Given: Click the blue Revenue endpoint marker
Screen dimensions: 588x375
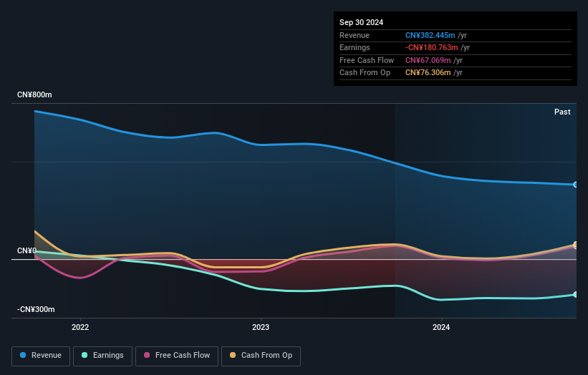Looking at the screenshot, I should pos(576,185).
